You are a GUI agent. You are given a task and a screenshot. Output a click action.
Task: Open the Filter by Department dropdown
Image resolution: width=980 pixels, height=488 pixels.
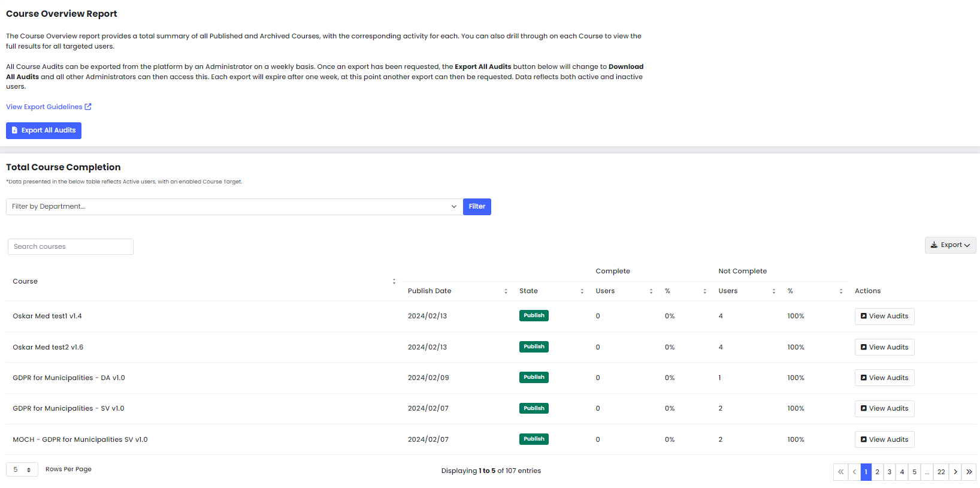pos(234,207)
